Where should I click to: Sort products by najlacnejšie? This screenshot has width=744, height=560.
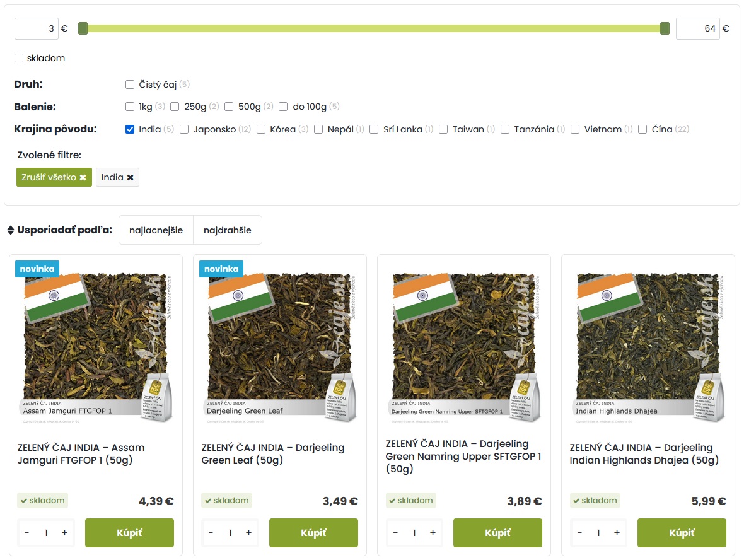[156, 230]
